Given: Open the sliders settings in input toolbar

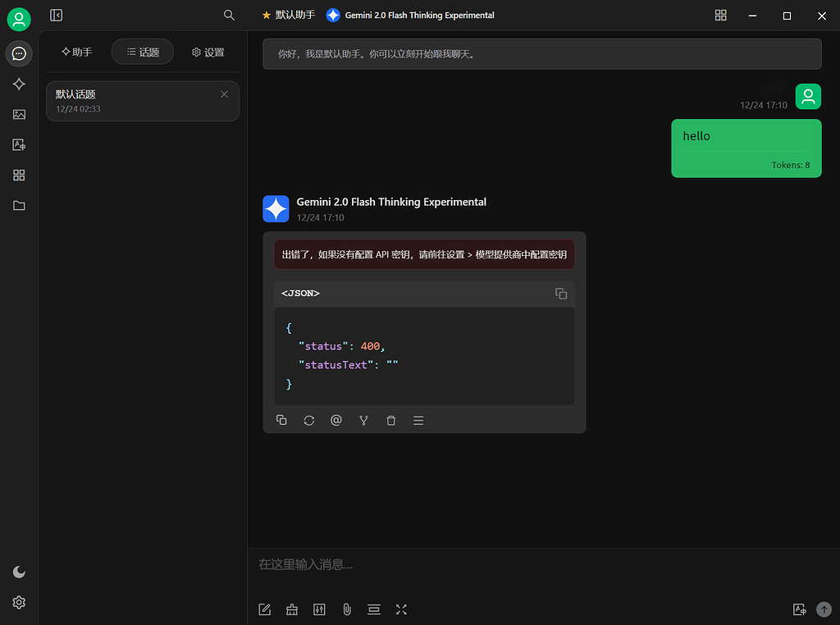Looking at the screenshot, I should coord(319,609).
